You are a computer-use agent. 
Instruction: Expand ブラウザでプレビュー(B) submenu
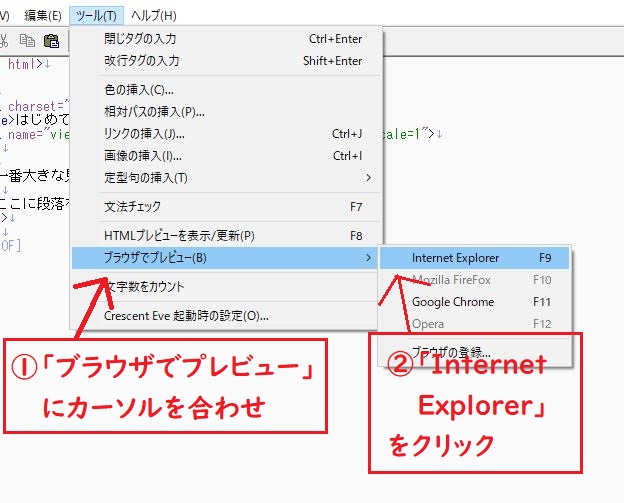tap(156, 258)
